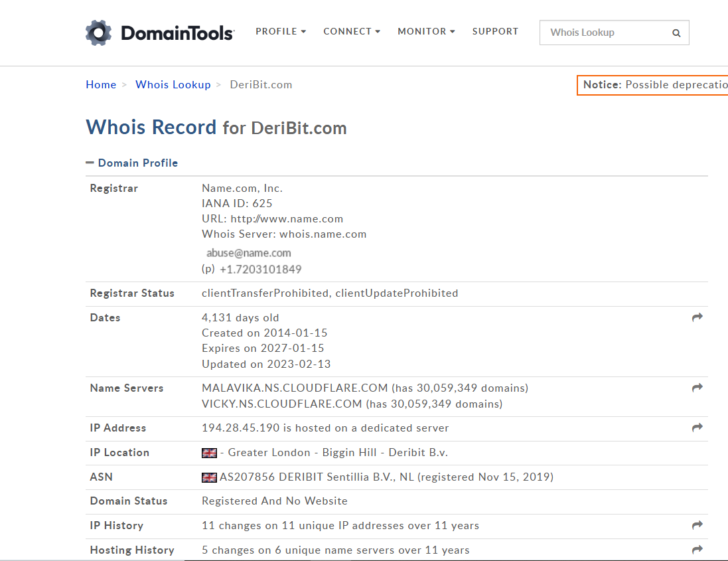Screen dimensions: 728x561
Task: Click 'Whois Record for DeriBit.com' heading
Action: pyautogui.click(x=216, y=127)
